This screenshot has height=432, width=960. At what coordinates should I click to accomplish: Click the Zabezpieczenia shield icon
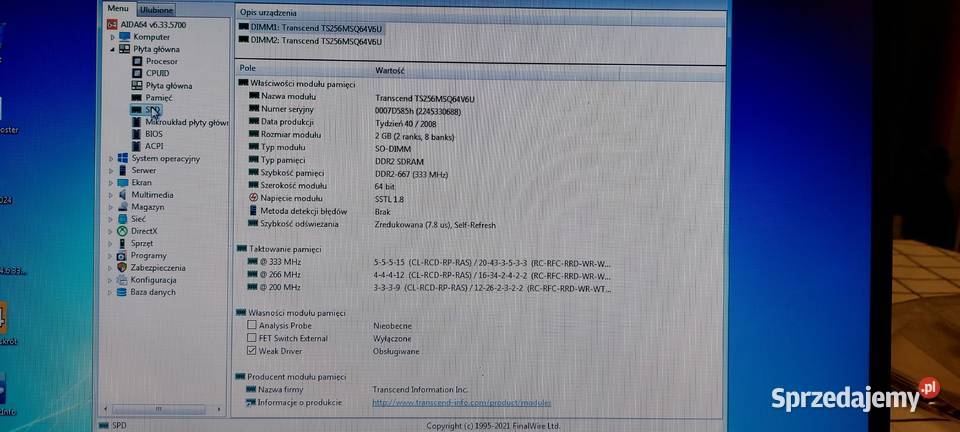click(x=121, y=268)
